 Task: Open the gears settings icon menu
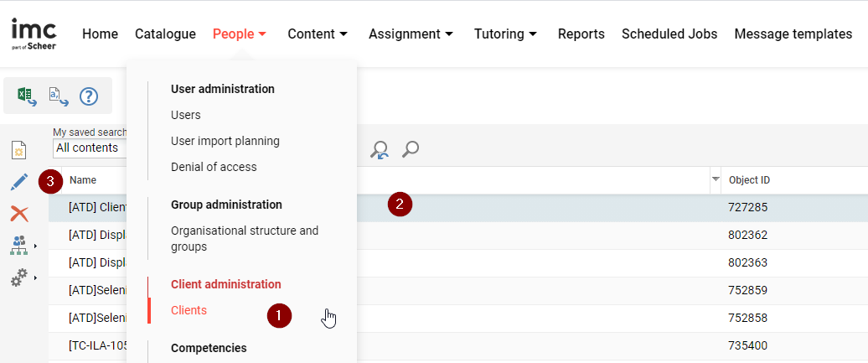[x=19, y=277]
